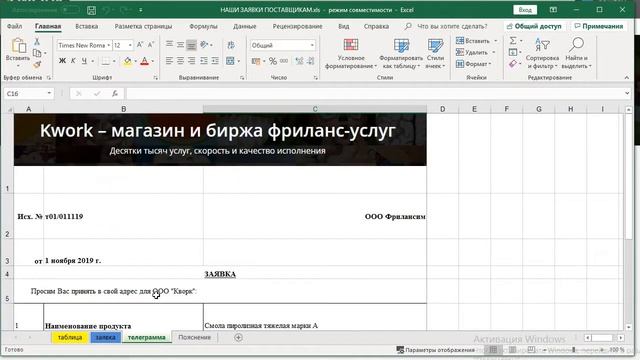The width and height of the screenshot is (640, 360).
Task: Click the Вход sign-in button
Action: [x=525, y=10]
